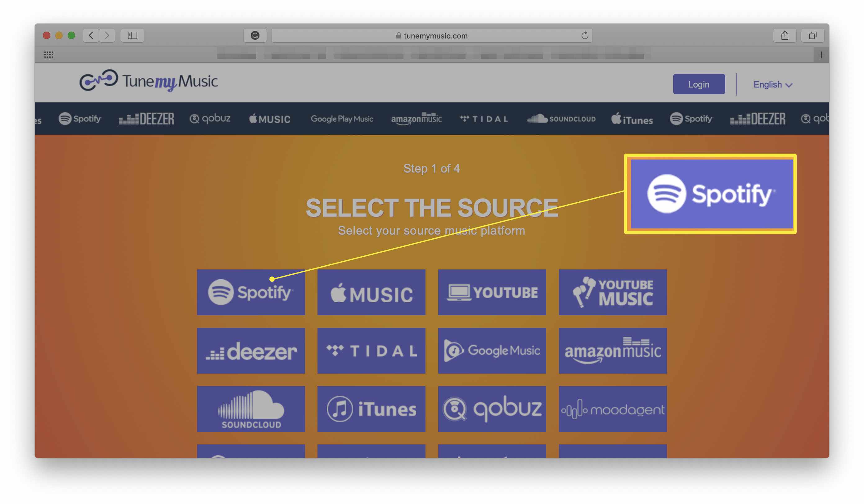Click Apple MUSIC logo in banner strip

point(270,119)
